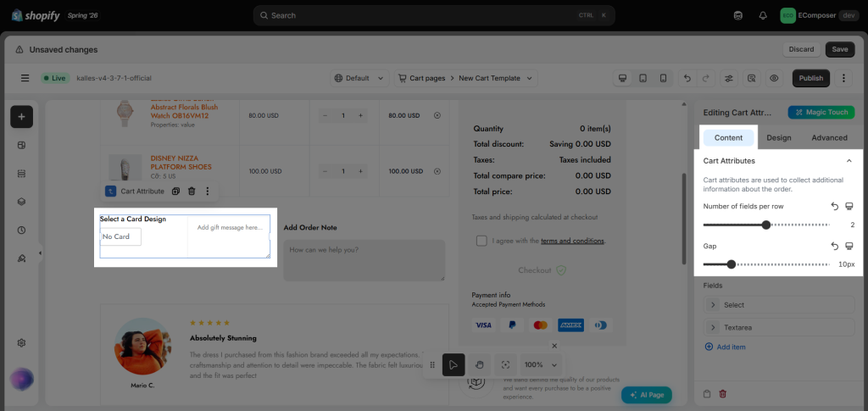
Task: Reset the Gap value
Action: [835, 246]
